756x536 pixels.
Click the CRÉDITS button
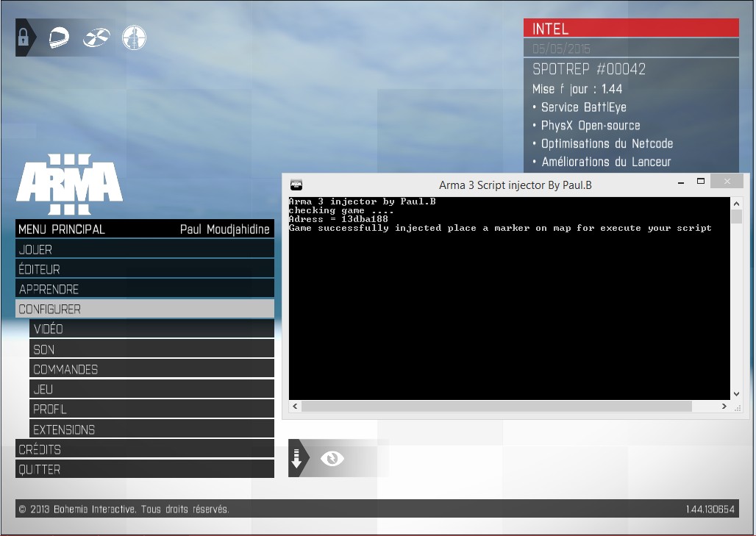click(x=145, y=449)
